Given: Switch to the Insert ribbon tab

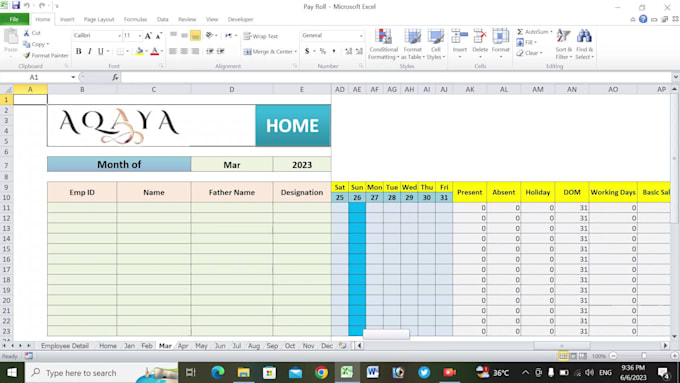Looking at the screenshot, I should [x=67, y=19].
